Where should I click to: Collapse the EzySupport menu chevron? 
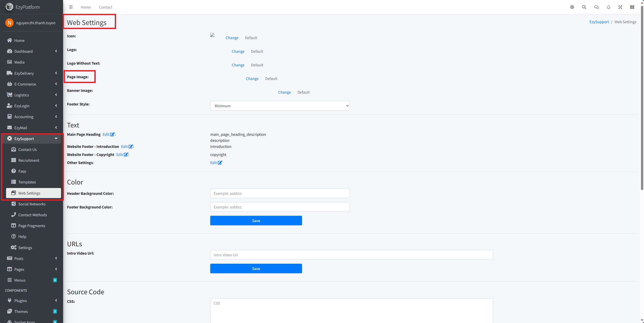tap(56, 139)
